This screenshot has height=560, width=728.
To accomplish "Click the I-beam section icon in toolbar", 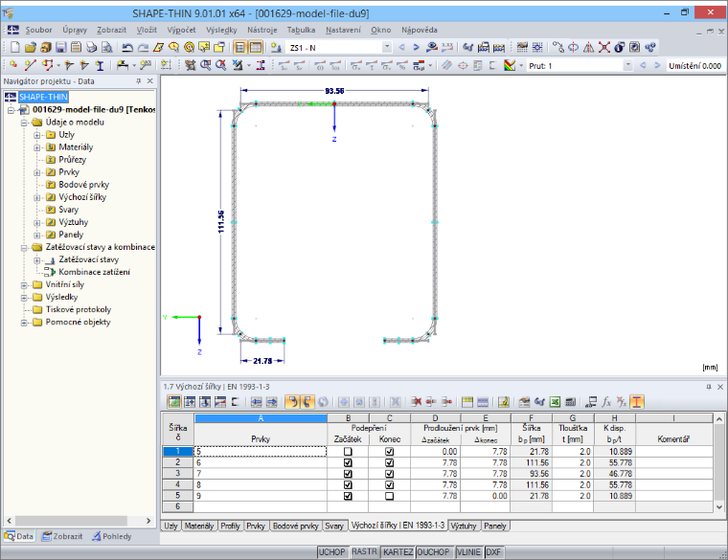I will 100,65.
